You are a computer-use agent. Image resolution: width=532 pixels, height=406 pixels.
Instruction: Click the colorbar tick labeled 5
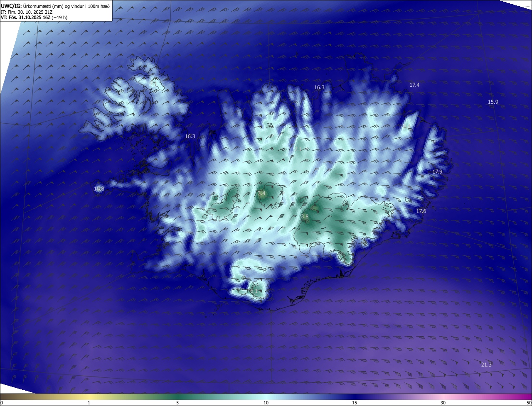coord(177,403)
